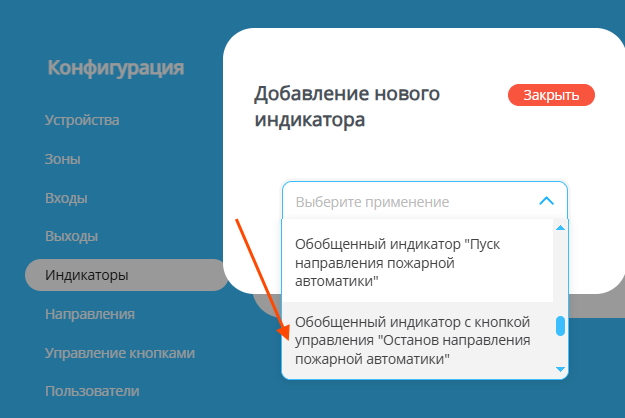Go to "Зоны" in the sidebar
This screenshot has width=625, height=418.
pyautogui.click(x=62, y=159)
